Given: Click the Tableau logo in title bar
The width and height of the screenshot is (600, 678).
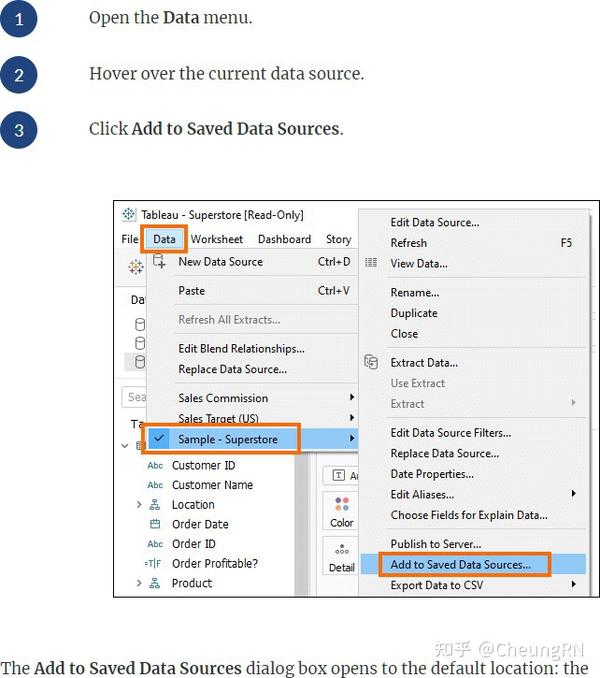Looking at the screenshot, I should 128,214.
